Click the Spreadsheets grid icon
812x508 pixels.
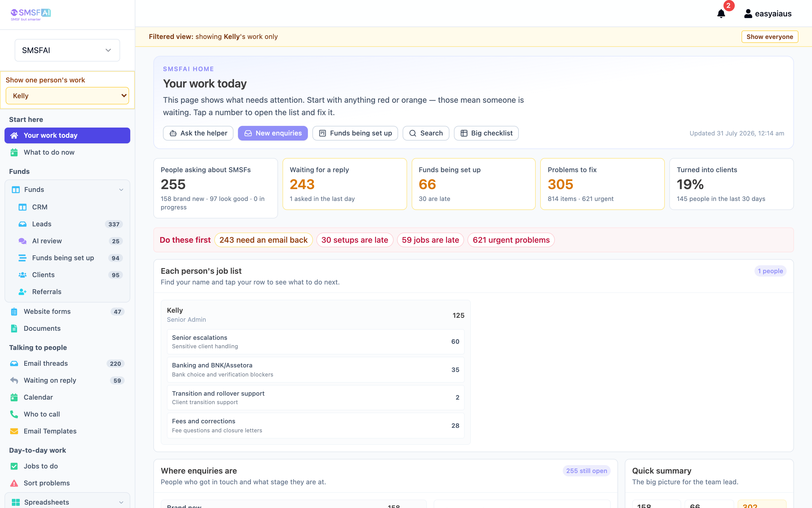pyautogui.click(x=16, y=502)
